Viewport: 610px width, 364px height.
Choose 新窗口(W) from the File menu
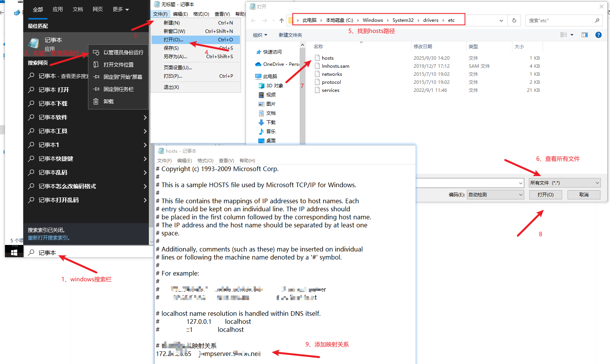click(x=196, y=31)
